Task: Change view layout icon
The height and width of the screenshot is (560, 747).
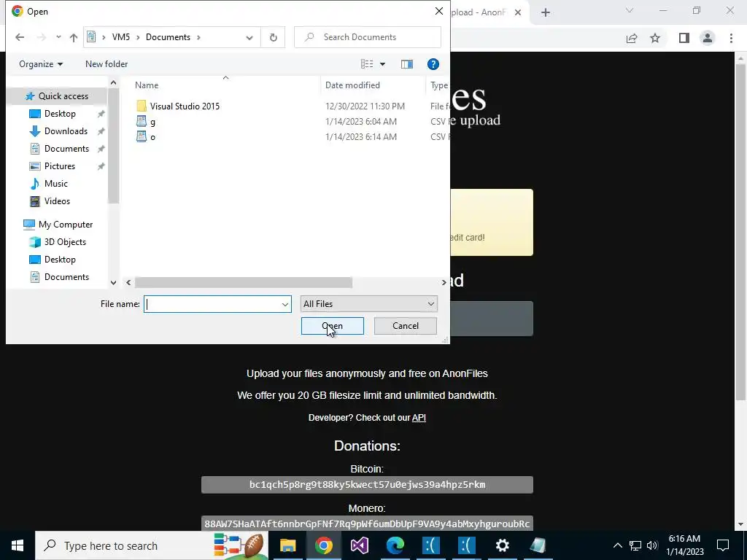Action: click(367, 64)
